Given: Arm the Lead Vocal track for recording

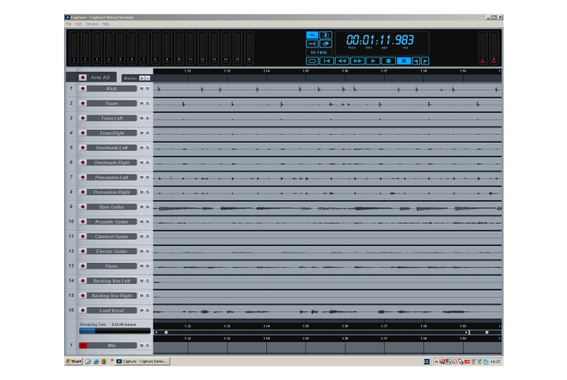Looking at the screenshot, I should click(x=83, y=310).
